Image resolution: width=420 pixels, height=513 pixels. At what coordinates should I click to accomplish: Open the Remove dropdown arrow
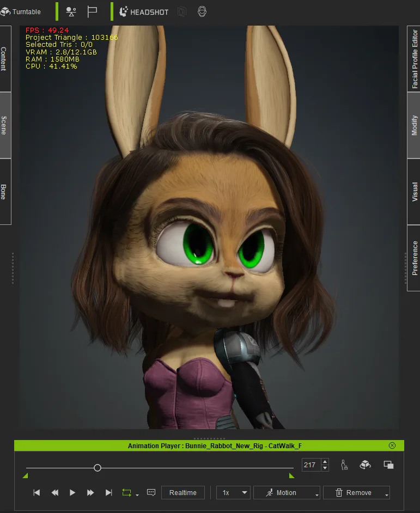click(x=387, y=495)
